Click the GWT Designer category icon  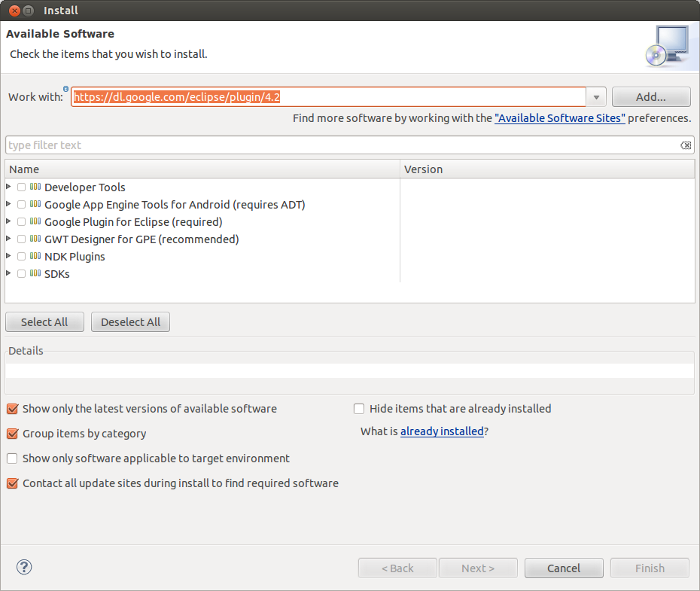coord(35,239)
